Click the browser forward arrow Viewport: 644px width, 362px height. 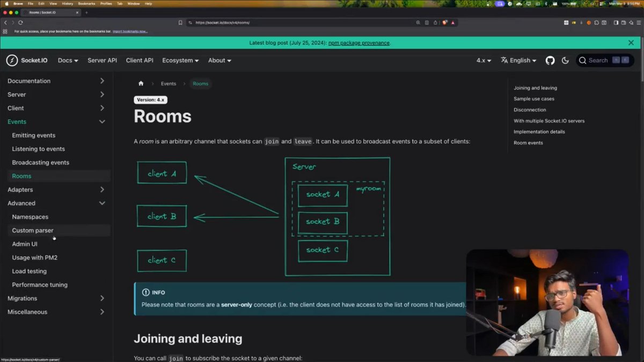(13, 23)
